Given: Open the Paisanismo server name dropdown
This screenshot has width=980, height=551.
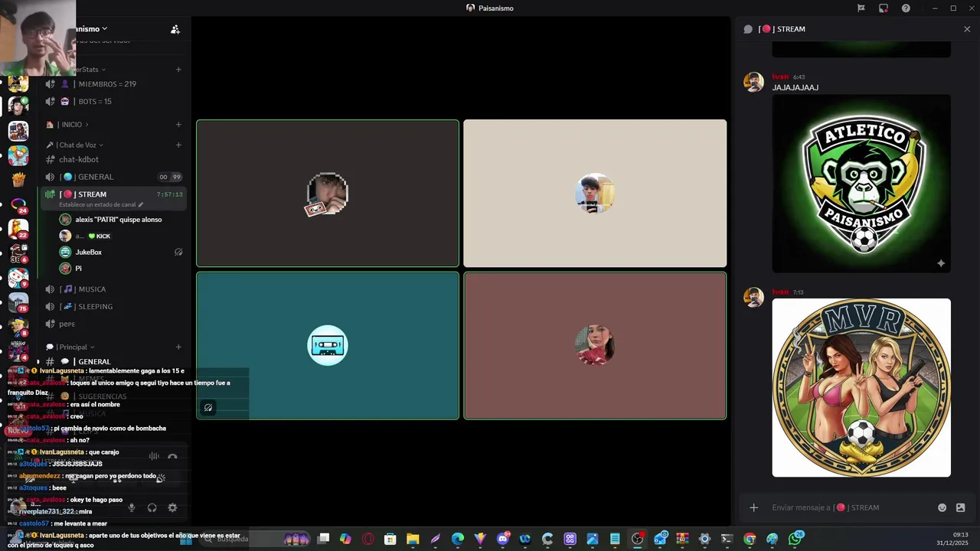Looking at the screenshot, I should [92, 29].
